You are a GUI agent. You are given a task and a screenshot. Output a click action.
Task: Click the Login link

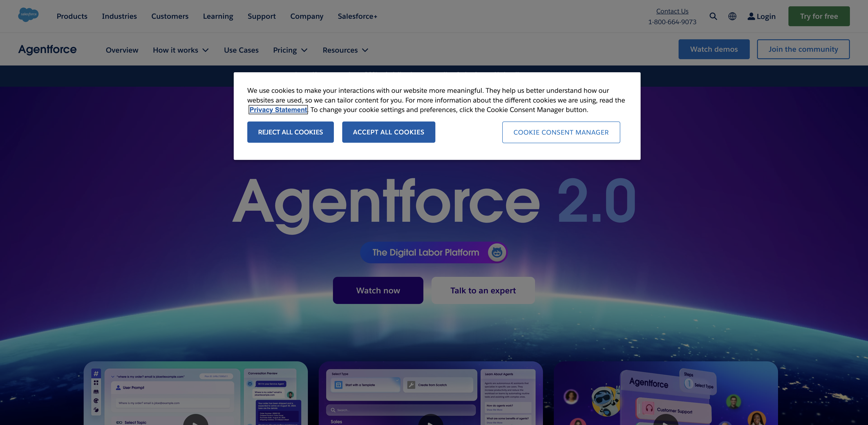pyautogui.click(x=762, y=16)
